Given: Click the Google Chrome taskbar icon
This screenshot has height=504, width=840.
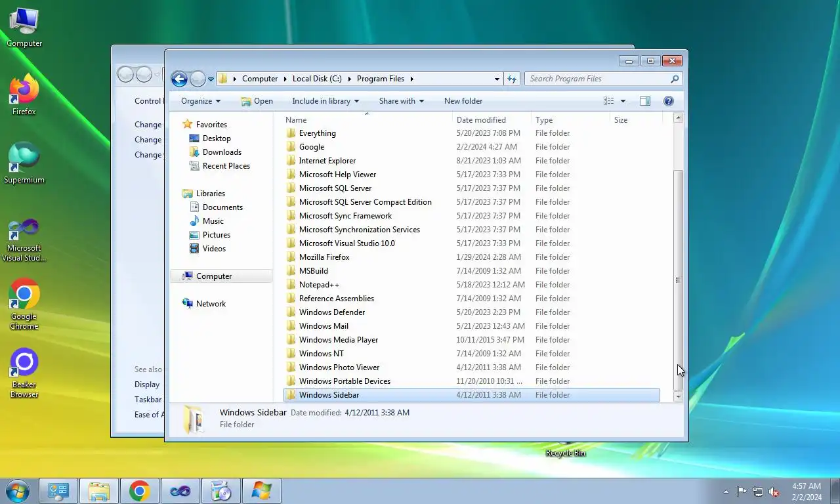Looking at the screenshot, I should (139, 491).
